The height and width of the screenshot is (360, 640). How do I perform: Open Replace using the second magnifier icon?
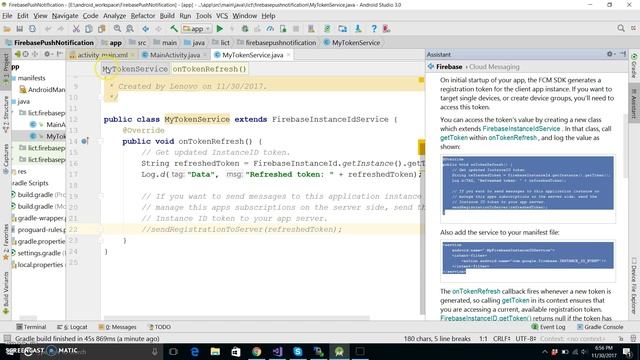click(x=130, y=29)
